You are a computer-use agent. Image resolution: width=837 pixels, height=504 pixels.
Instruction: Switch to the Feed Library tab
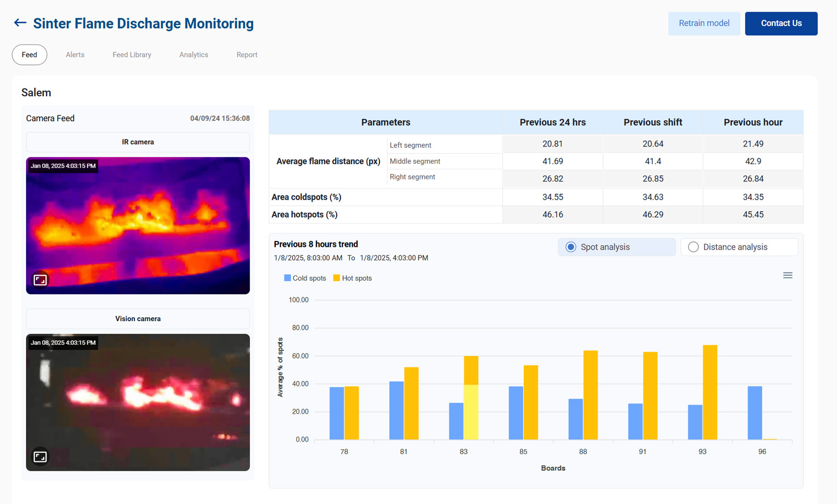pos(132,55)
